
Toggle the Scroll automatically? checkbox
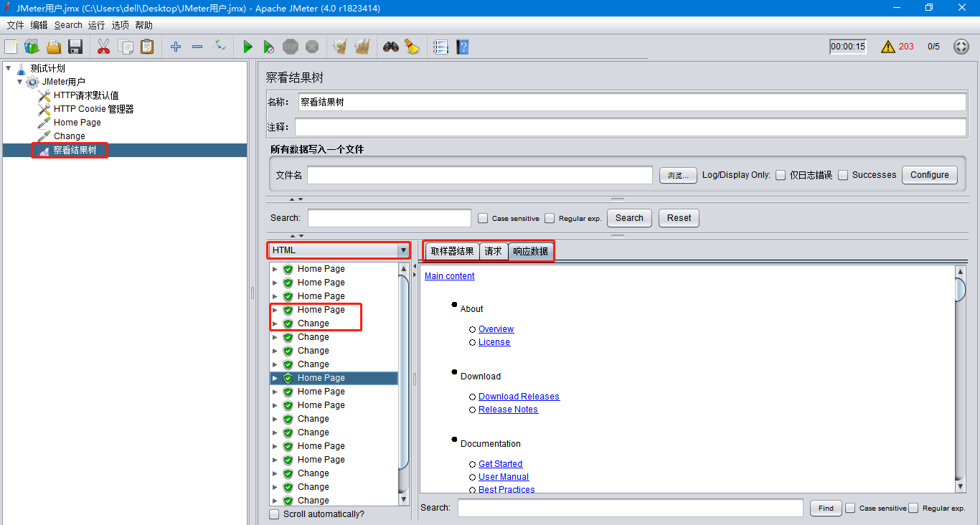pos(274,514)
